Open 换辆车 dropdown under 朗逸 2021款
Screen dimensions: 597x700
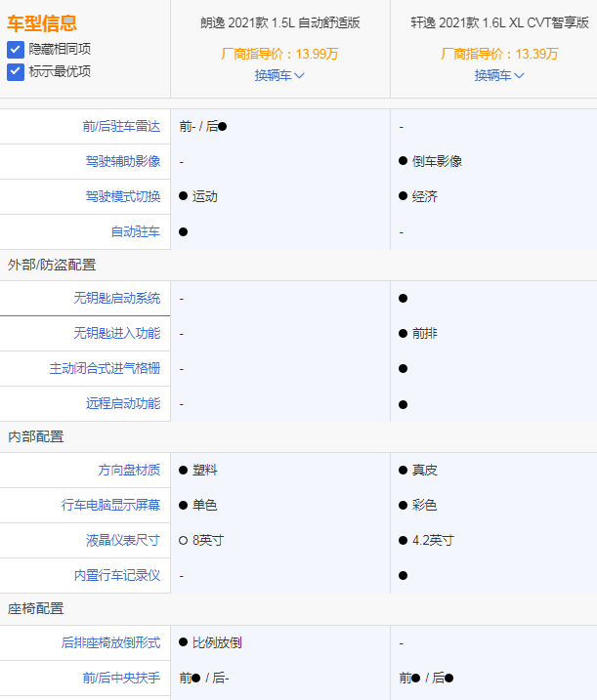click(x=279, y=75)
